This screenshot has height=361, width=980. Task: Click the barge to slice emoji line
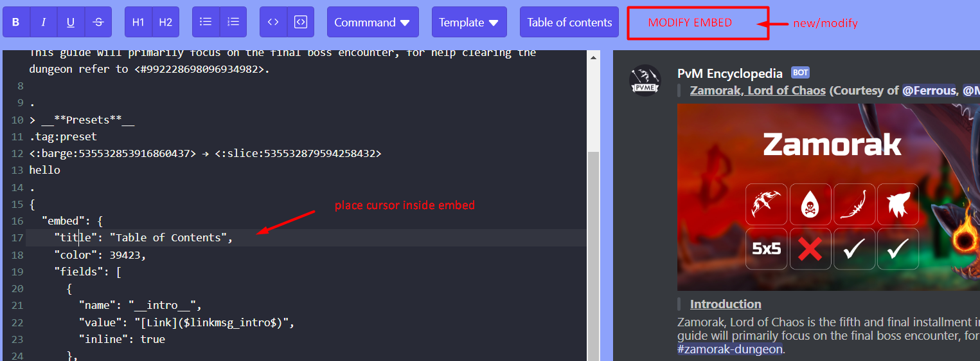point(205,153)
